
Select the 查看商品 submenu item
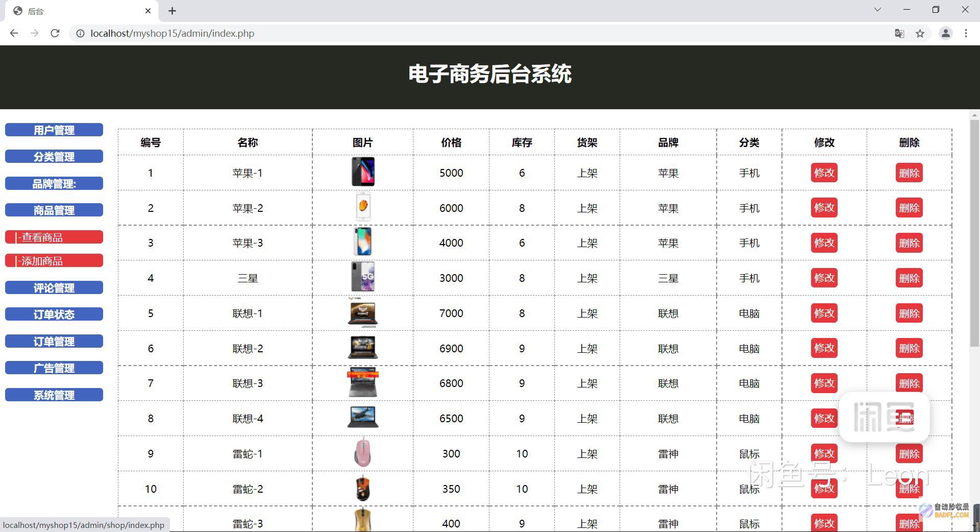click(x=54, y=237)
